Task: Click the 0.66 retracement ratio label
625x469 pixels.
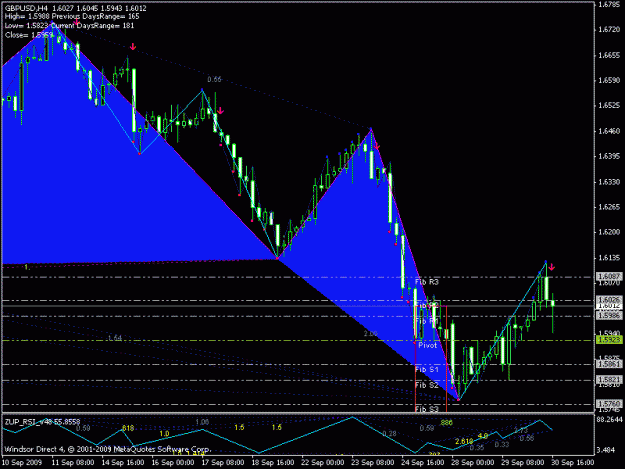Action: pyautogui.click(x=214, y=79)
